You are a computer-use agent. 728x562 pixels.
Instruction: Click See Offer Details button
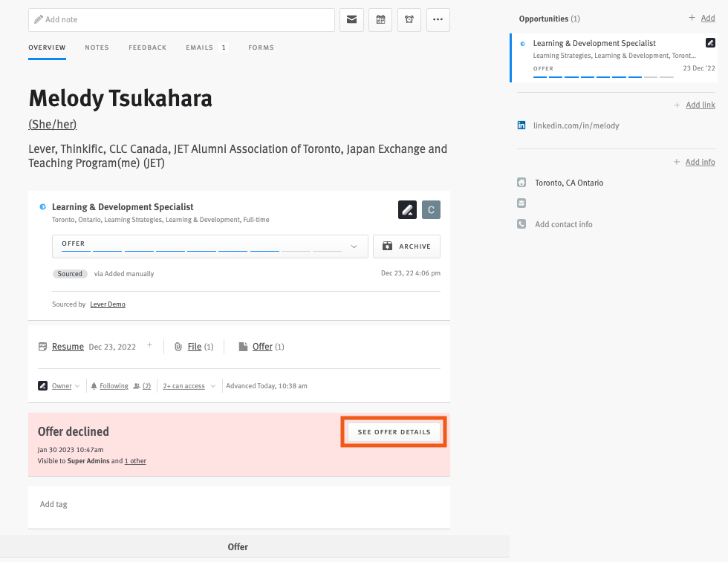pyautogui.click(x=393, y=431)
